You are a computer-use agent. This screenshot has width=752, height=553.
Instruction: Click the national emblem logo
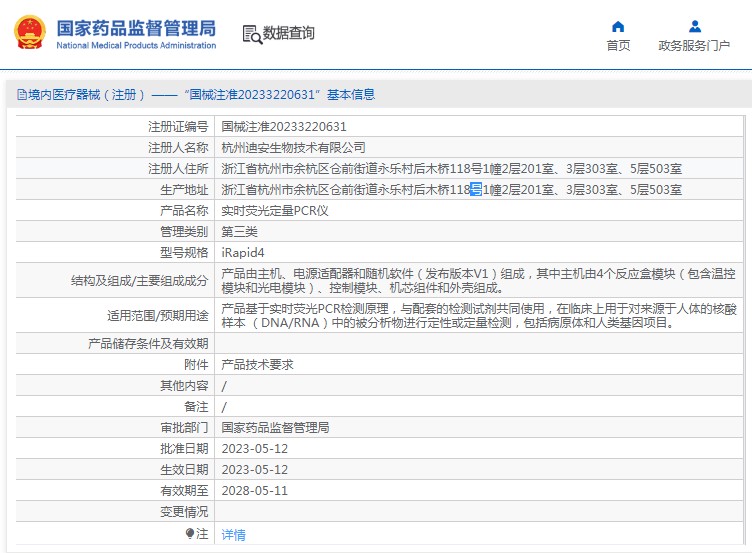(x=30, y=32)
